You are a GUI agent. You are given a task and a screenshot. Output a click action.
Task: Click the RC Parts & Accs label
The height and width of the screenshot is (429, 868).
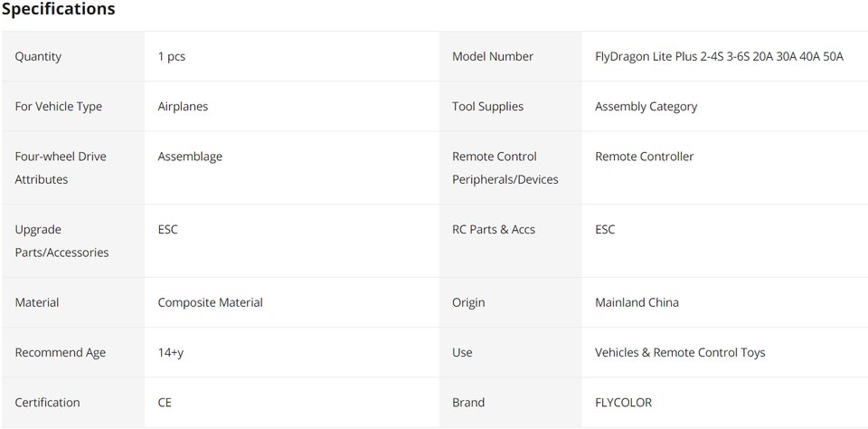tap(494, 230)
